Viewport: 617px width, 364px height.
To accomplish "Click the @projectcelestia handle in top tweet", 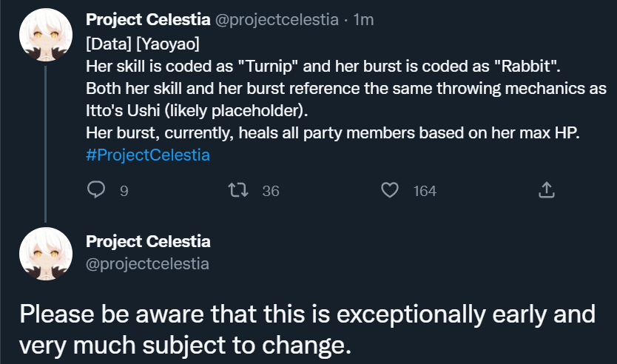I will [x=277, y=20].
